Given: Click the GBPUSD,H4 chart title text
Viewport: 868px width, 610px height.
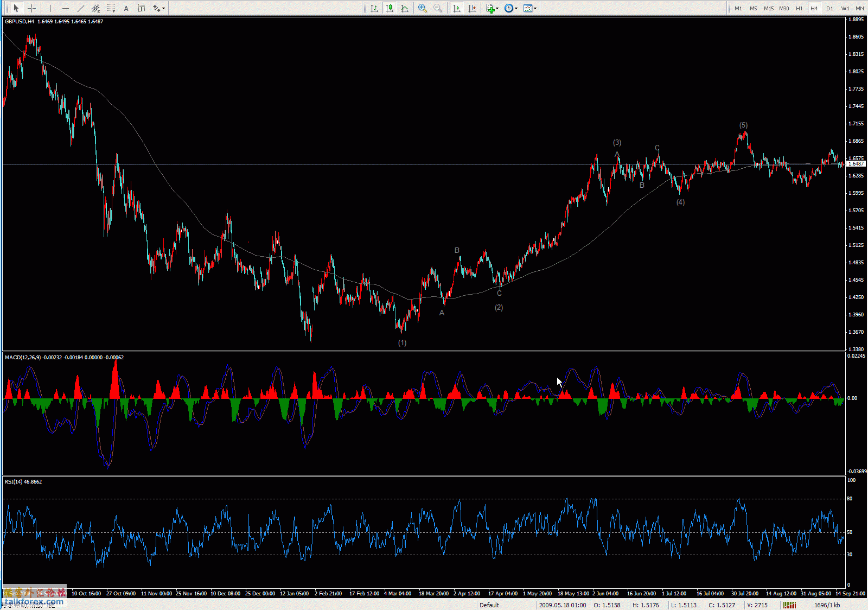Looking at the screenshot, I should pos(20,22).
